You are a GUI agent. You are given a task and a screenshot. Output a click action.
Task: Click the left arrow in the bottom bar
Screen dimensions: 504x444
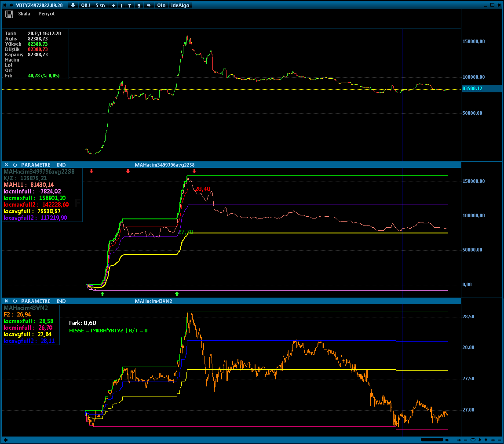point(5,440)
